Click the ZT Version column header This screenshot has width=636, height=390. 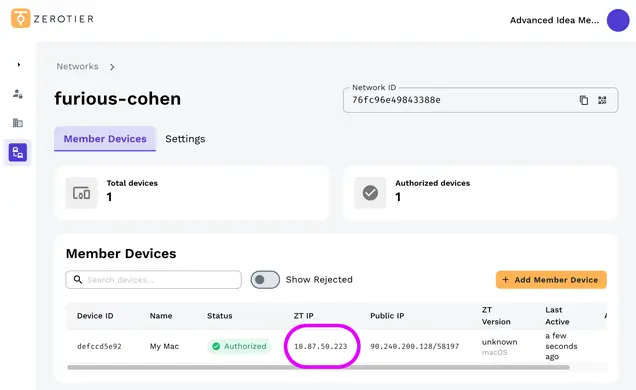tap(496, 316)
